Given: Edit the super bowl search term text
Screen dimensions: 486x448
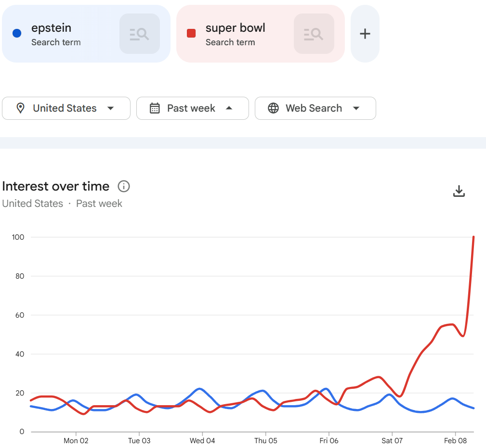Looking at the screenshot, I should (236, 28).
